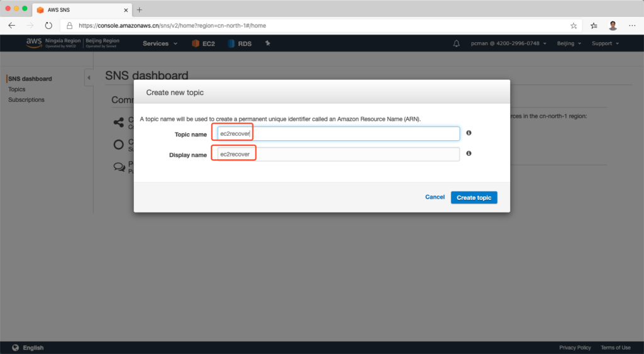The image size is (644, 354).
Task: Open the Beijing region dropdown
Action: click(569, 43)
